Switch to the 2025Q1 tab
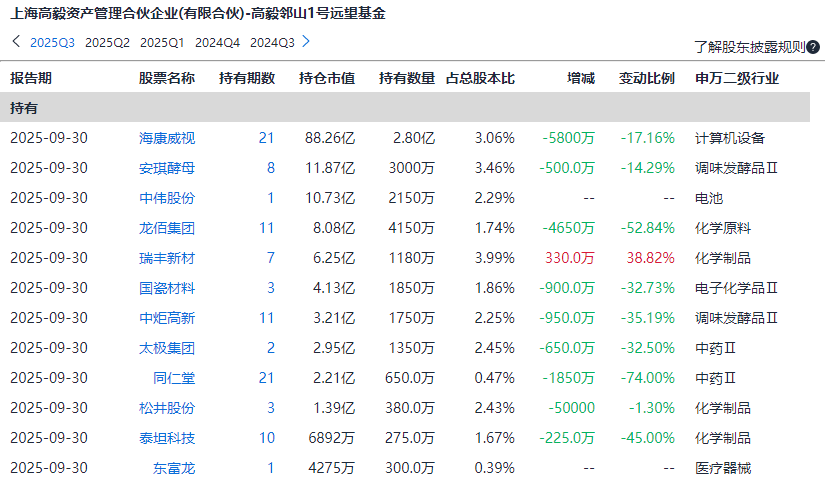This screenshot has height=478, width=825. (162, 43)
